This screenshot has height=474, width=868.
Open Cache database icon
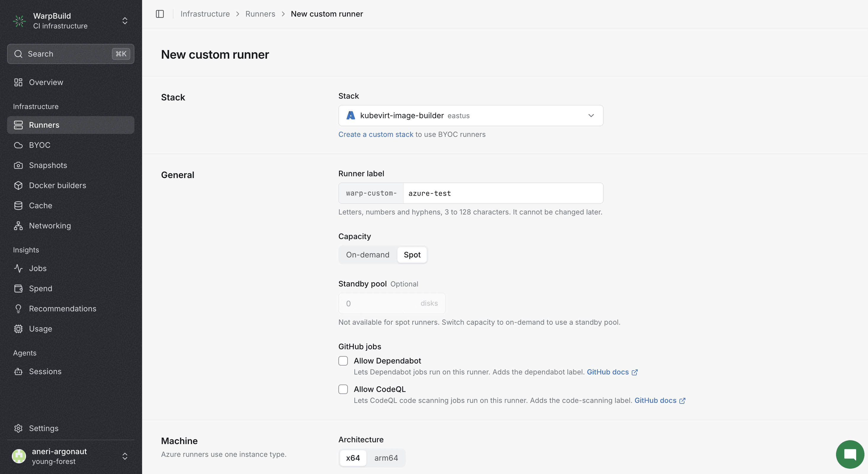click(x=18, y=206)
